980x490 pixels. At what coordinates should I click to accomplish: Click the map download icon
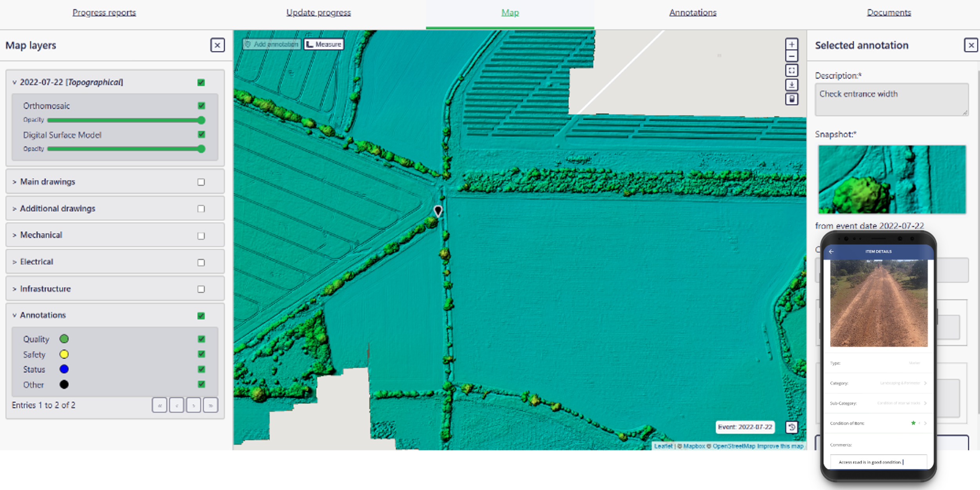point(791,85)
